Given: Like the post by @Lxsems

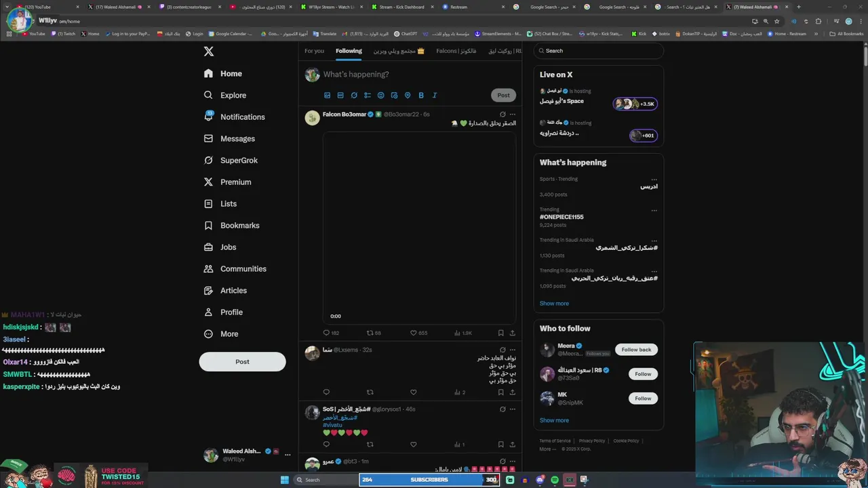Looking at the screenshot, I should click(414, 392).
